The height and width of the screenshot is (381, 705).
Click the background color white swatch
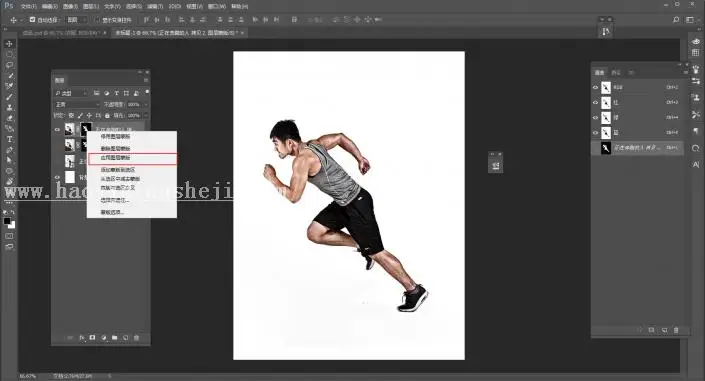[x=12, y=225]
